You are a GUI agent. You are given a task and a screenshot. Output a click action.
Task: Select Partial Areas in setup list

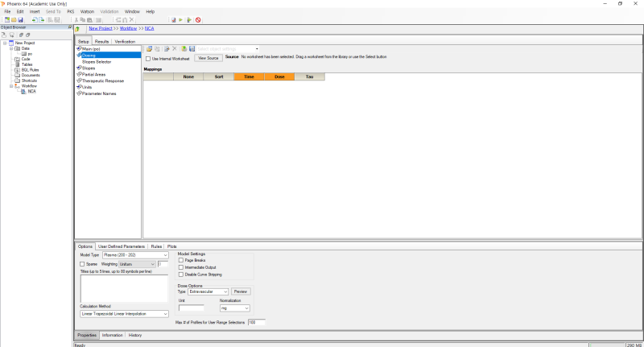click(93, 74)
